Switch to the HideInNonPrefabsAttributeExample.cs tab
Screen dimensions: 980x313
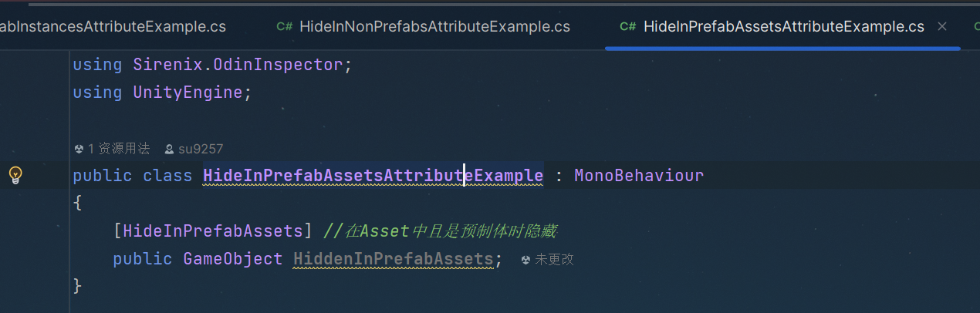tap(434, 26)
